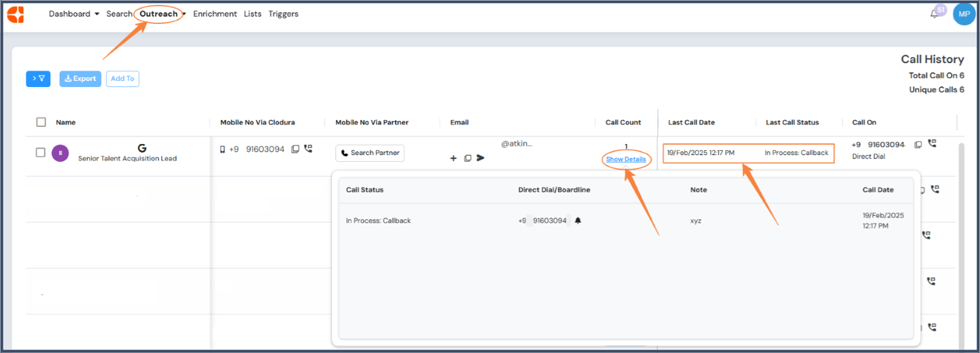Click In Process: Callback in Last Call Status column
The image size is (980, 353).
[x=797, y=153]
